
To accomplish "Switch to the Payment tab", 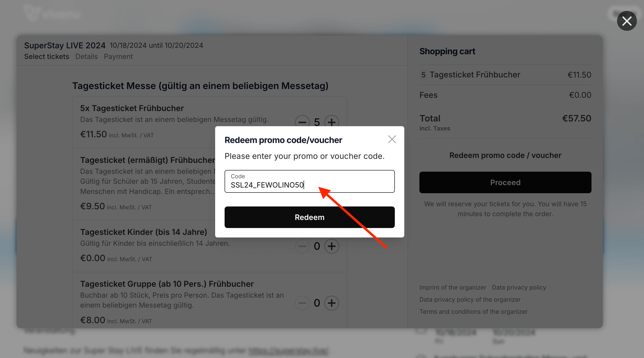I will click(118, 56).
